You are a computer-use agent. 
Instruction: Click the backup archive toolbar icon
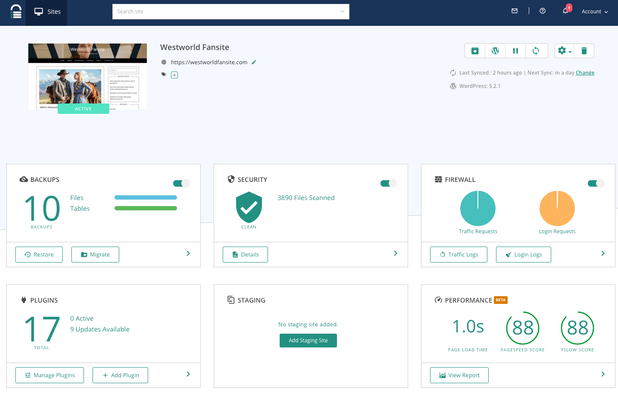coord(475,51)
